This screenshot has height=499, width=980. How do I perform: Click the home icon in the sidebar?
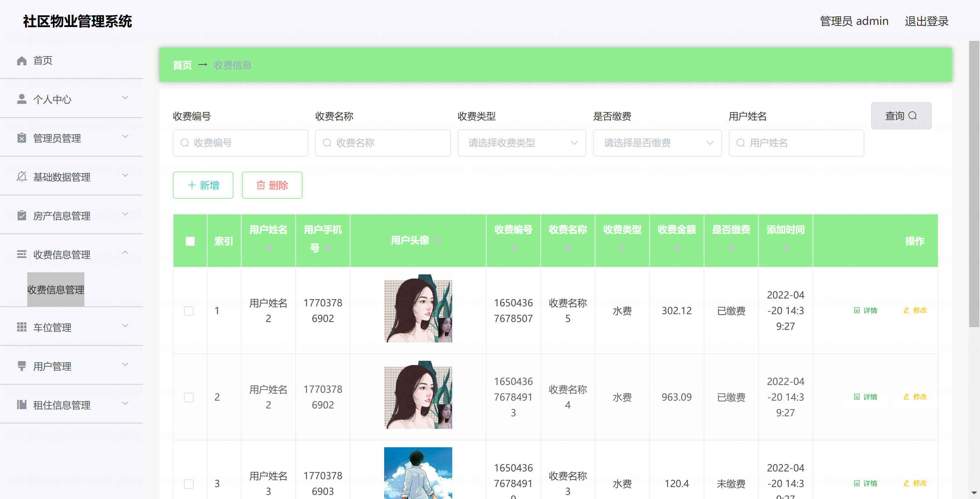[x=22, y=61]
